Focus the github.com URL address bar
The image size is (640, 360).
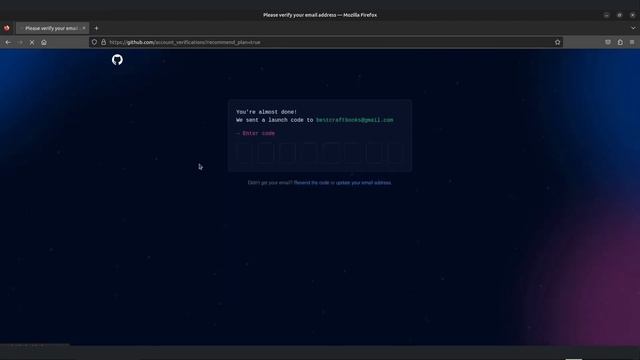click(x=327, y=42)
